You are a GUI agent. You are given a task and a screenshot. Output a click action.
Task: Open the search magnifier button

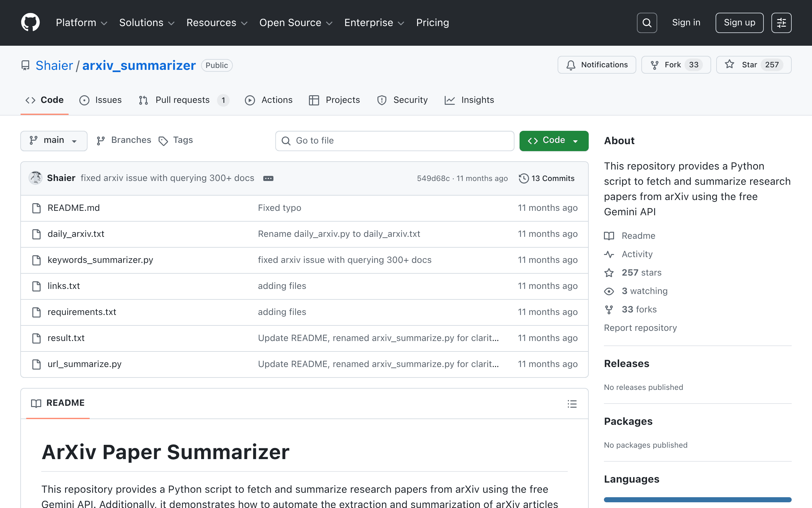coord(646,23)
